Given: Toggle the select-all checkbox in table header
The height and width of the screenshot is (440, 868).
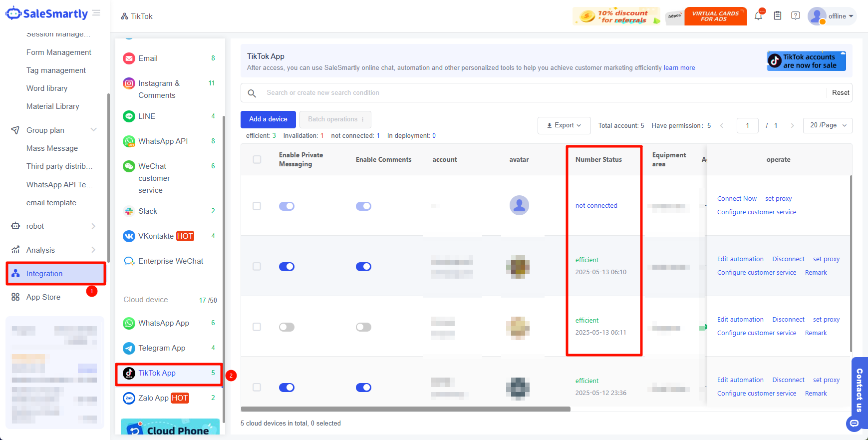Looking at the screenshot, I should point(257,160).
